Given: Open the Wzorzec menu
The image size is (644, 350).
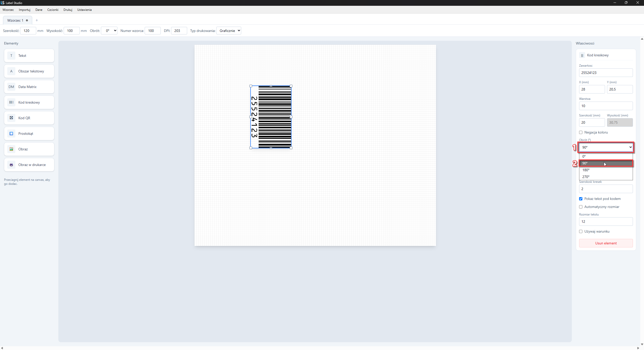Looking at the screenshot, I should pyautogui.click(x=8, y=10).
